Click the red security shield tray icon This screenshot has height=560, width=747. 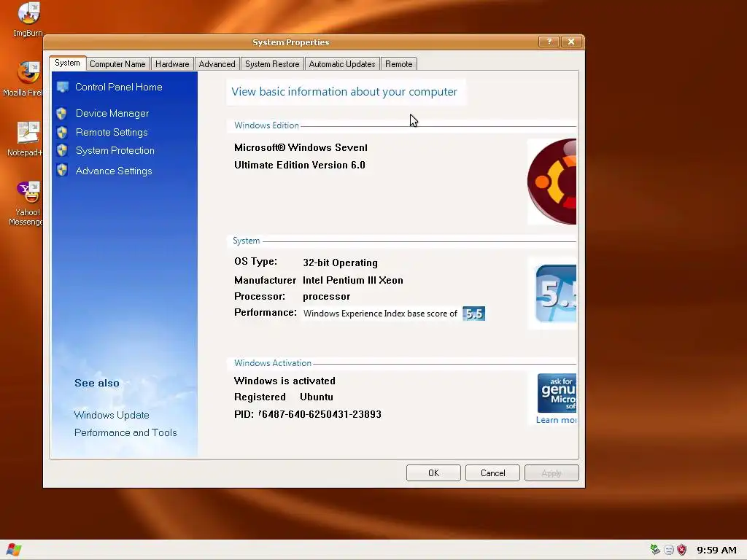pos(682,550)
